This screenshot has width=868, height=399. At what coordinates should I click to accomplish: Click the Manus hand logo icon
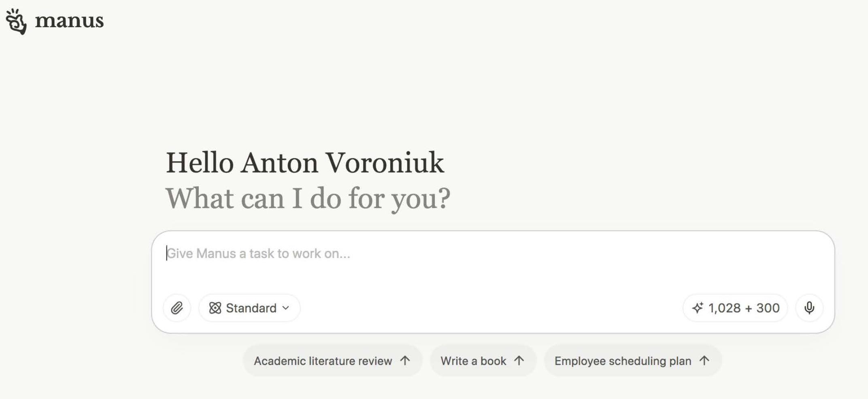[x=16, y=21]
